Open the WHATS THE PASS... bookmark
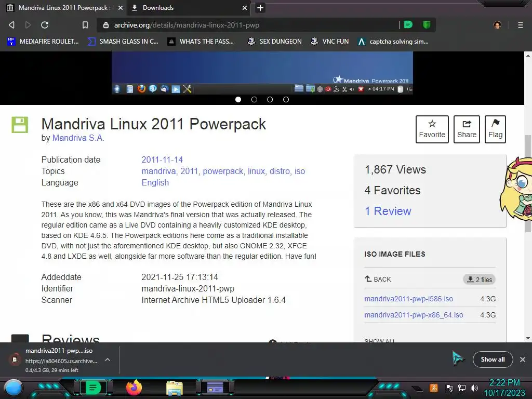The height and width of the screenshot is (399, 532). pos(201,42)
